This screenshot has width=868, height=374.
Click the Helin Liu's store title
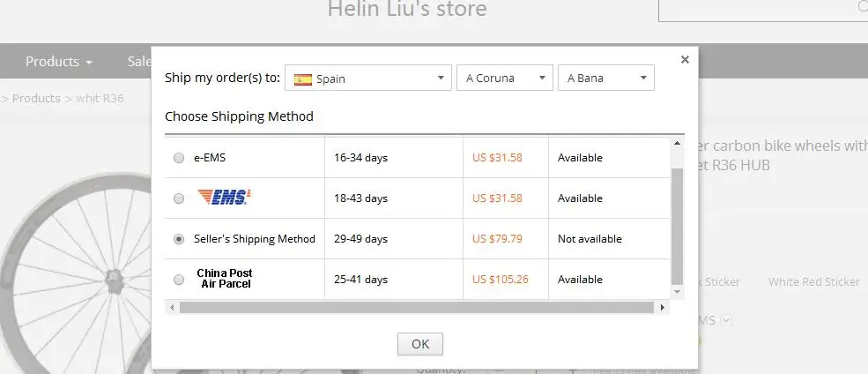click(x=407, y=9)
